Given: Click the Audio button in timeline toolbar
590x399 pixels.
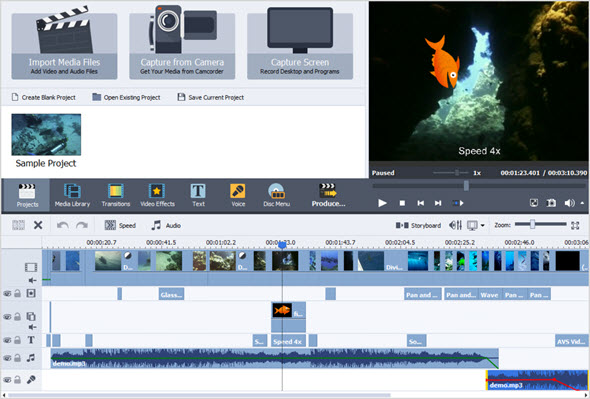Looking at the screenshot, I should tap(166, 225).
